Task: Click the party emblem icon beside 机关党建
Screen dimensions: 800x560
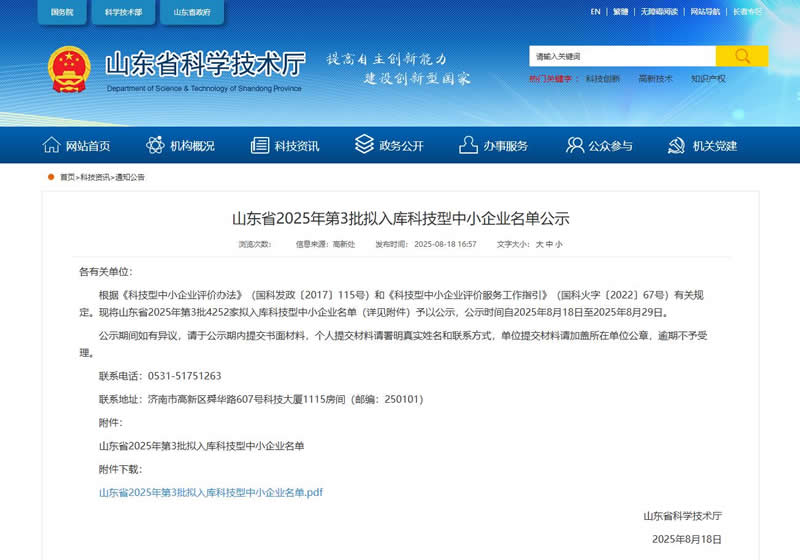Action: pos(677,146)
